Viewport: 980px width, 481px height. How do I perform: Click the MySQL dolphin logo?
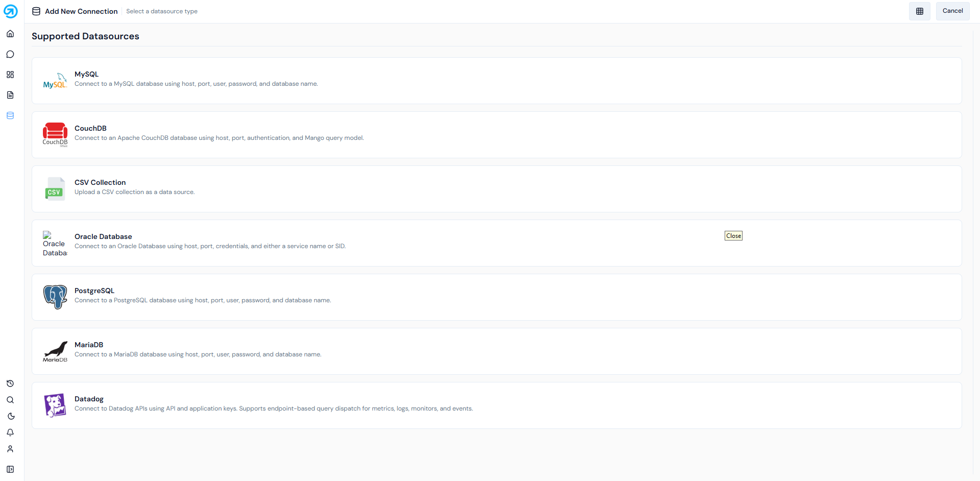(x=55, y=81)
